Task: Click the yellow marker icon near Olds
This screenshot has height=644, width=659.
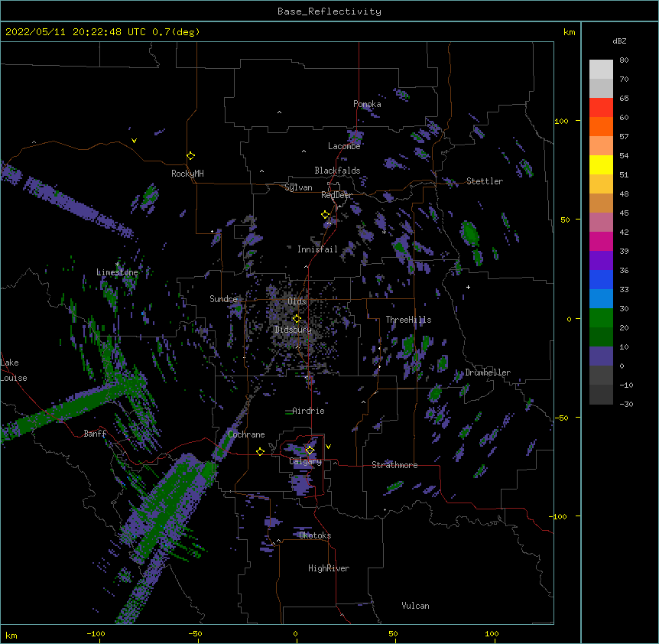Action: click(297, 318)
